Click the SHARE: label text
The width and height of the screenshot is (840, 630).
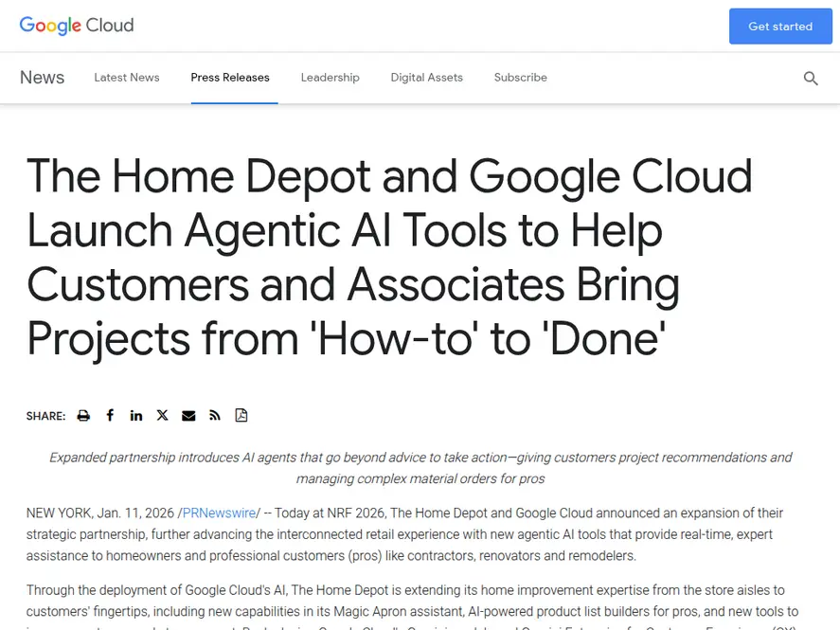(x=46, y=417)
